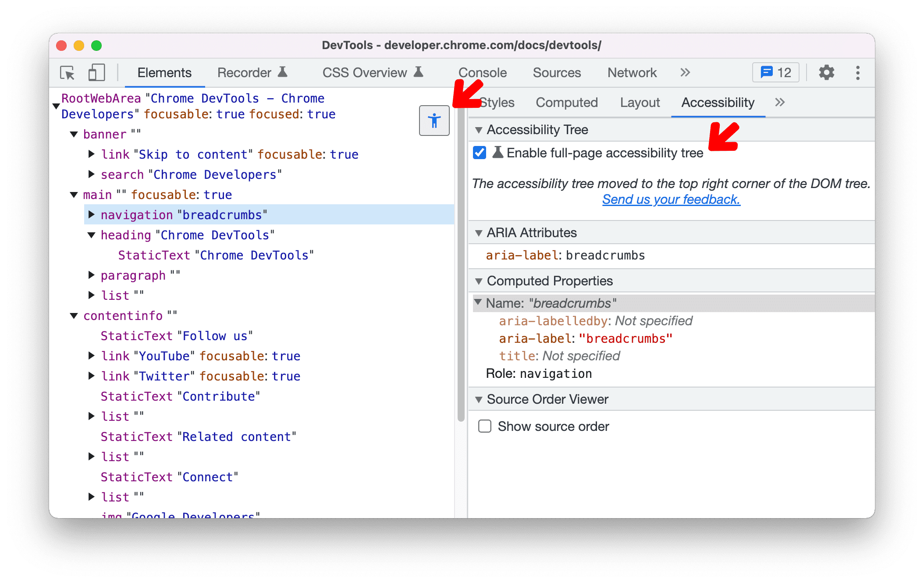Screen dimensions: 924x583
Task: Click the Accessibility tab in panel
Action: 717,103
